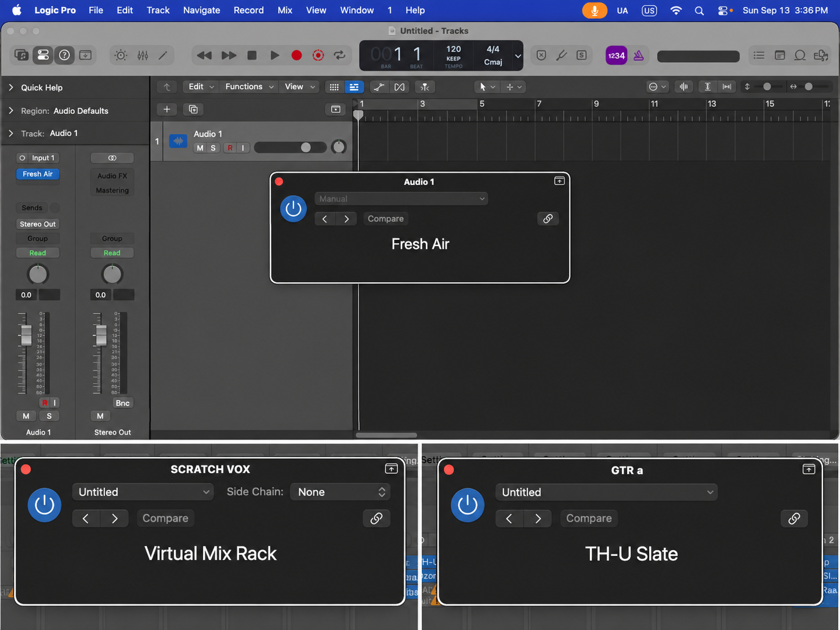840x630 pixels.
Task: Click the add track plus button
Action: (x=166, y=109)
